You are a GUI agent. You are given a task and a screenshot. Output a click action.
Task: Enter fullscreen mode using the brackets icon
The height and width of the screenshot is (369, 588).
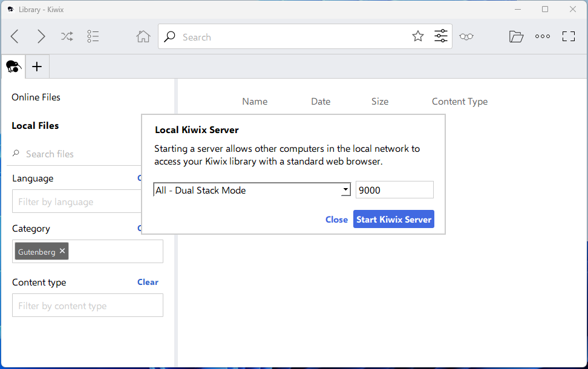pos(568,36)
